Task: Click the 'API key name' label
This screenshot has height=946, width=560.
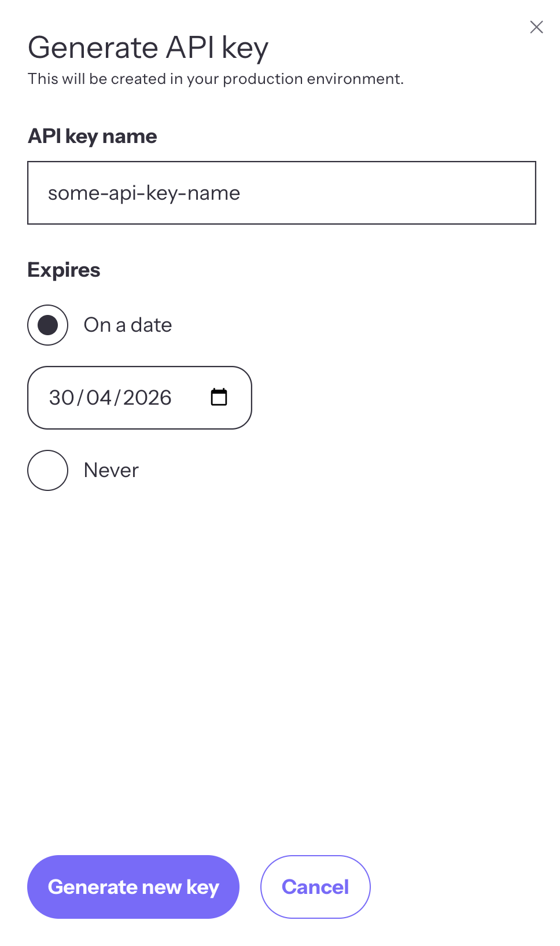Action: pos(92,135)
